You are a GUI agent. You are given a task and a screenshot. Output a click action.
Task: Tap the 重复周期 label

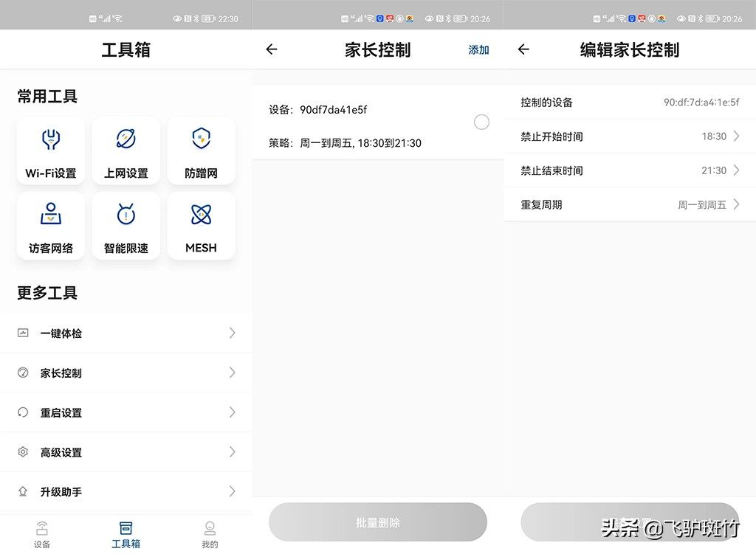click(541, 205)
